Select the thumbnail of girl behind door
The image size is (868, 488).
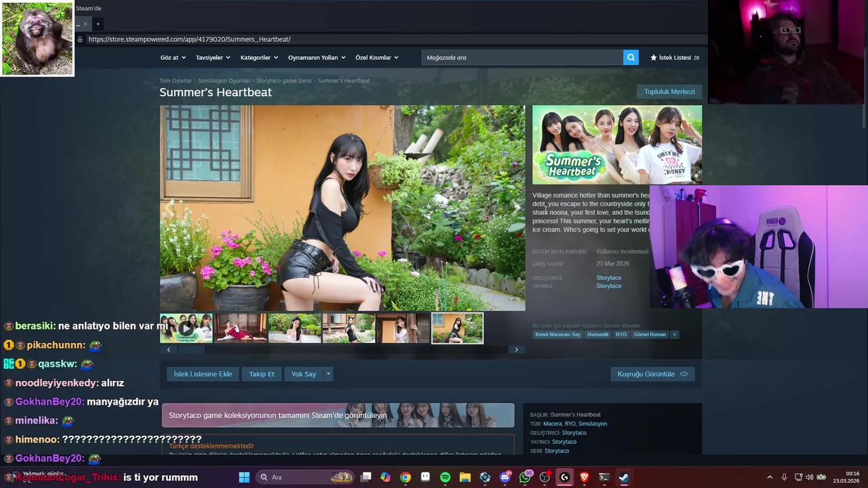point(403,328)
